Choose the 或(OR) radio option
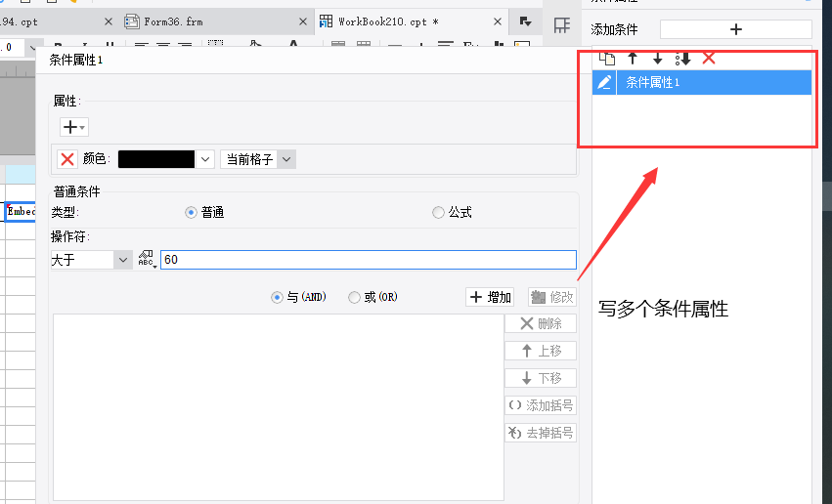 [x=354, y=297]
